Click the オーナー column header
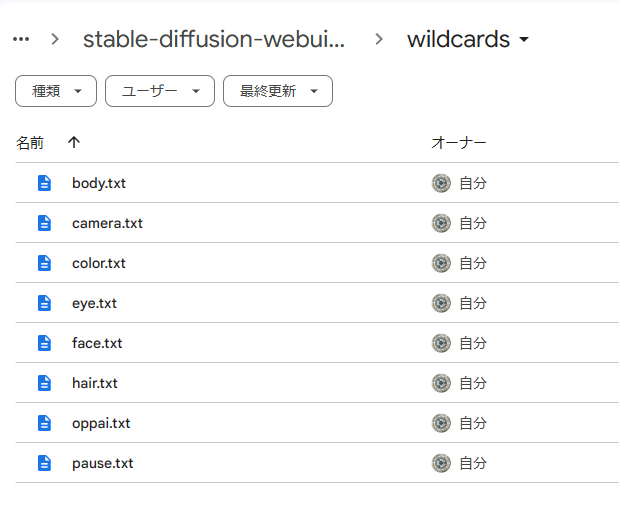This screenshot has height=530, width=619. coord(458,143)
